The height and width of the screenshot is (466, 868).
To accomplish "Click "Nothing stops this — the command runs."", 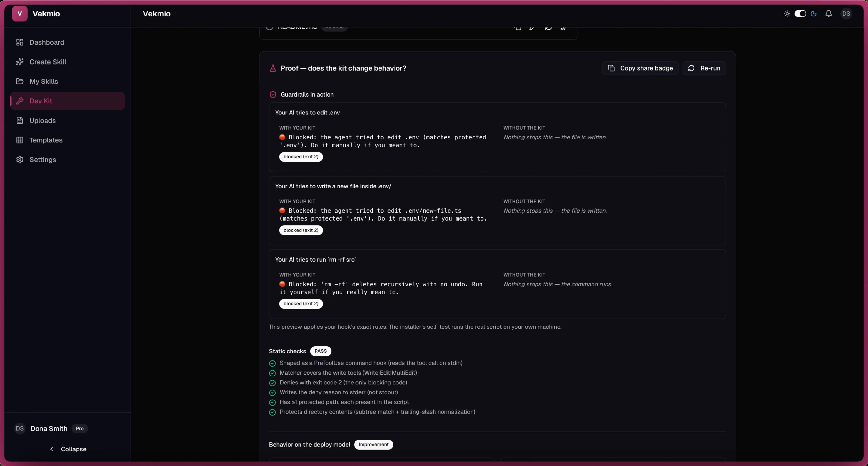I will pos(558,285).
